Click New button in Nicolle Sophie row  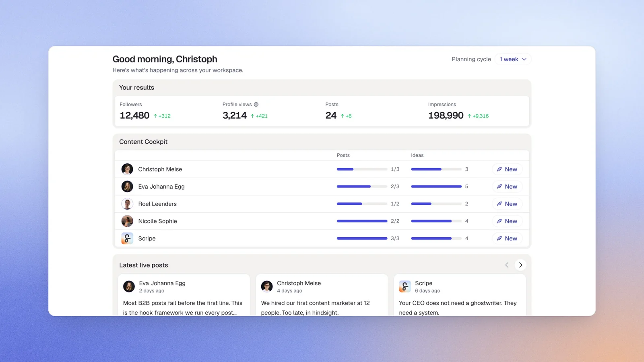[x=507, y=221]
